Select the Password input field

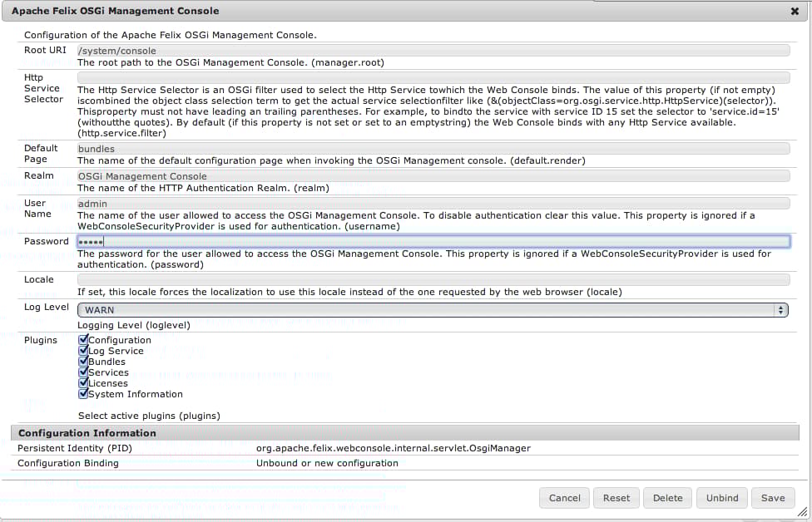(x=433, y=241)
